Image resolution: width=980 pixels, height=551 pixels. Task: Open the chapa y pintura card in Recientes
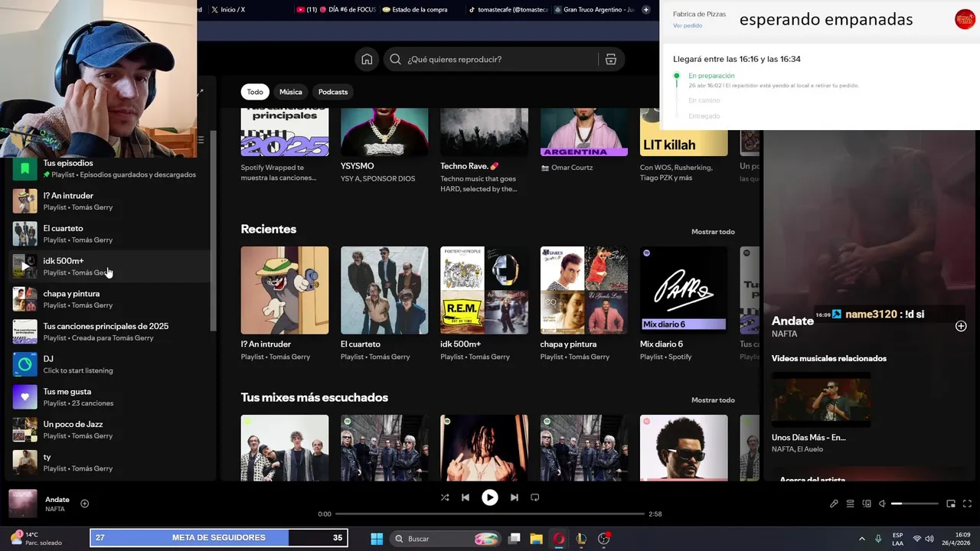tap(584, 305)
